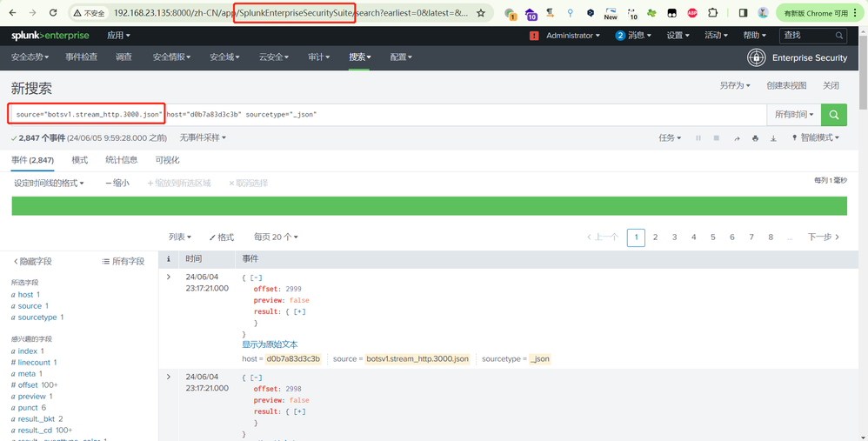Go to next page with 下一步
Image resolution: width=868 pixels, height=441 pixels.
[x=824, y=237]
